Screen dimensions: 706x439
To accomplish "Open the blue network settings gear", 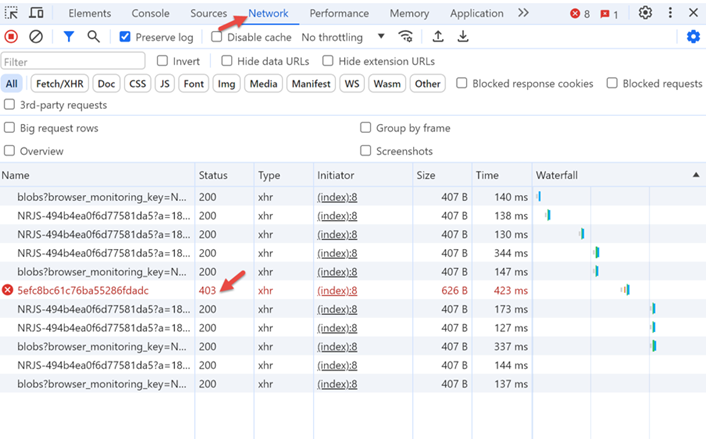I will (693, 37).
